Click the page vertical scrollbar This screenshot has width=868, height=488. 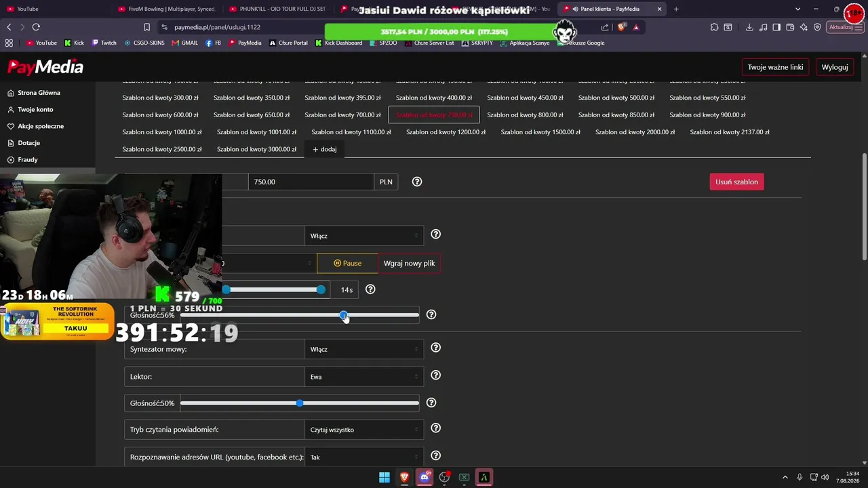coord(864,207)
